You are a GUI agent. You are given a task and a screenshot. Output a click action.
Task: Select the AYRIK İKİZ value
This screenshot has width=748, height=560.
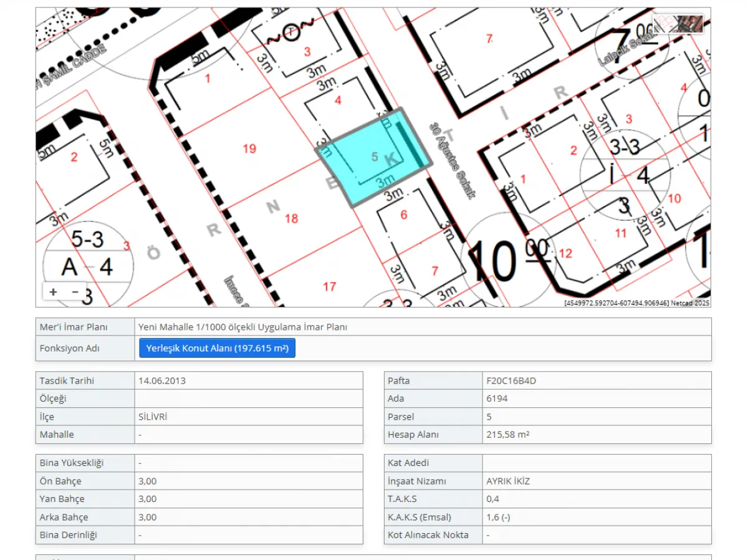point(508,481)
